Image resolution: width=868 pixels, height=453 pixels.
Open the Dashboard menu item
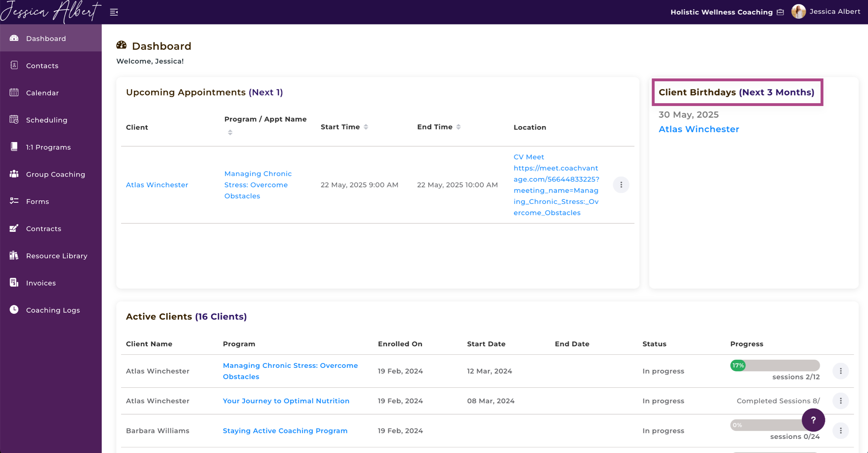click(x=51, y=38)
